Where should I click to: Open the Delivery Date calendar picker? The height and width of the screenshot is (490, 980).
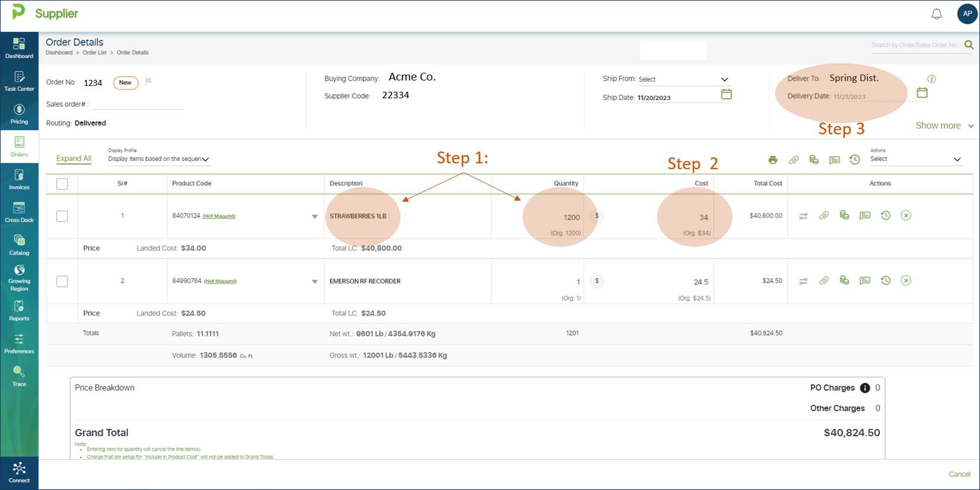pos(922,92)
